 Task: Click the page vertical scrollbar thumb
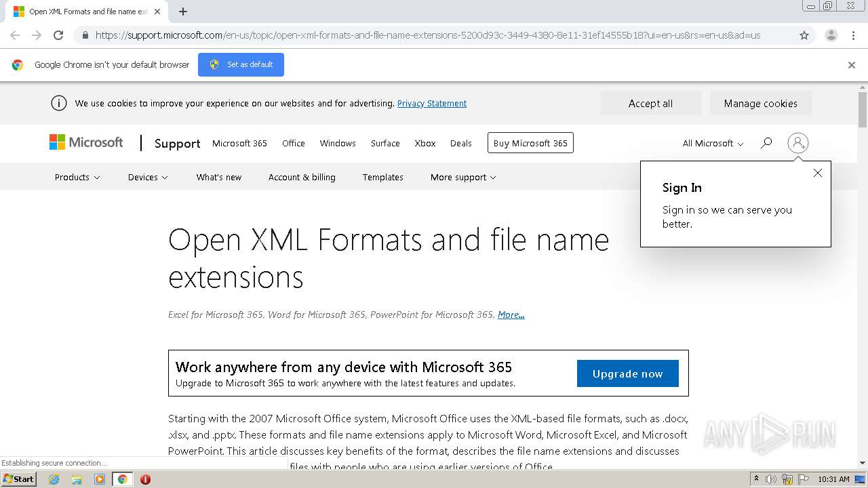pyautogui.click(x=863, y=109)
